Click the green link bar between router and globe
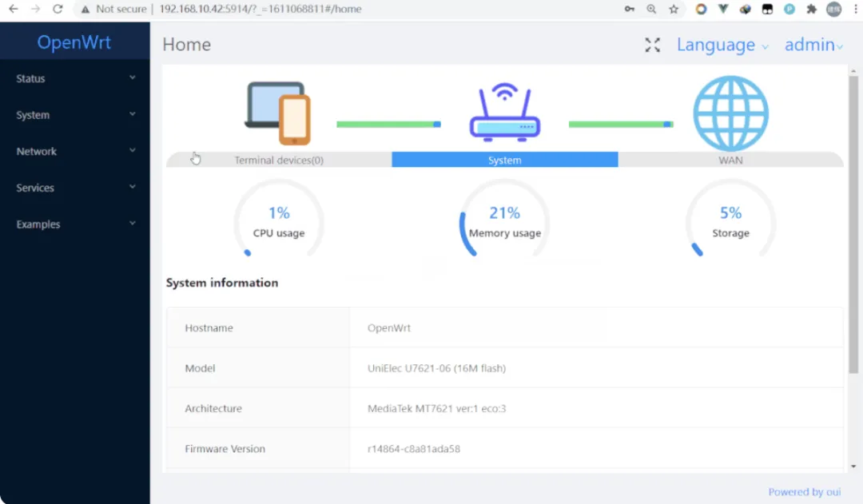The width and height of the screenshot is (863, 504). (621, 125)
